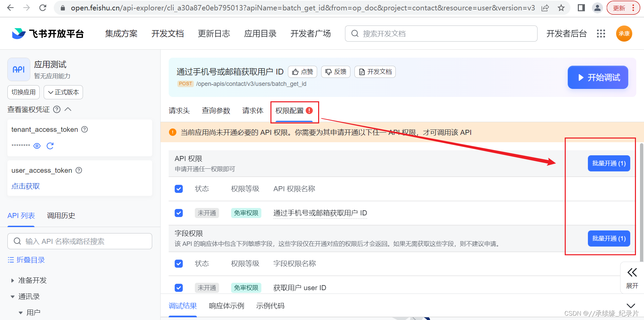Show help for user_access_token

coord(79,170)
